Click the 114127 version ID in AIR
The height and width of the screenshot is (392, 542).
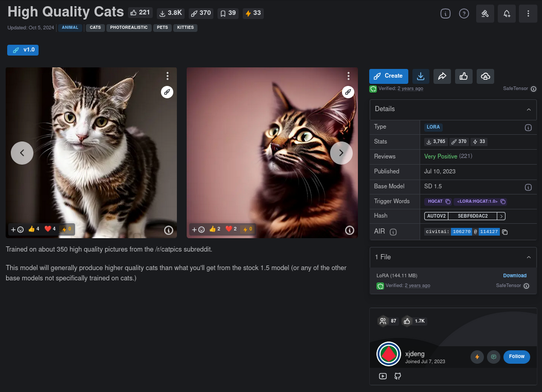(x=489, y=231)
